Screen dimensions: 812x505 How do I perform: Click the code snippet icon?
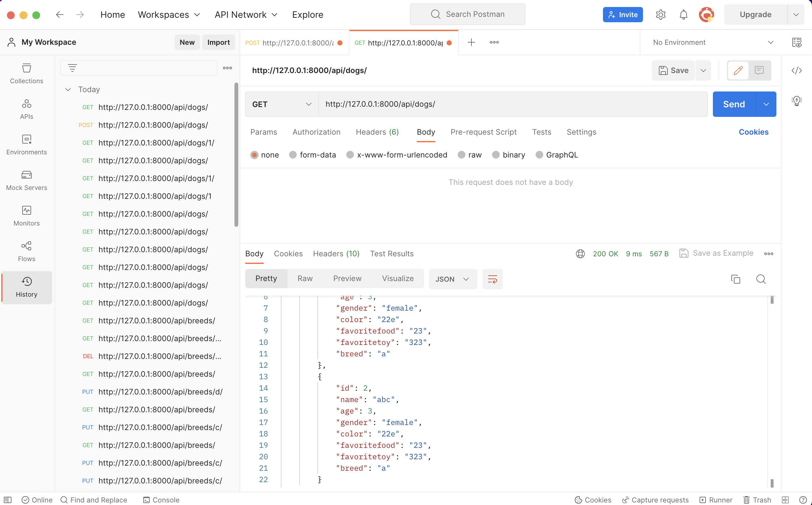(x=797, y=71)
